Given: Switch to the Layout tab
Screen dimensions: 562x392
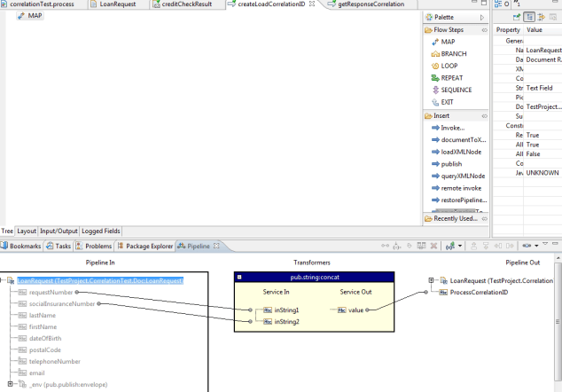Looking at the screenshot, I should 27,231.
